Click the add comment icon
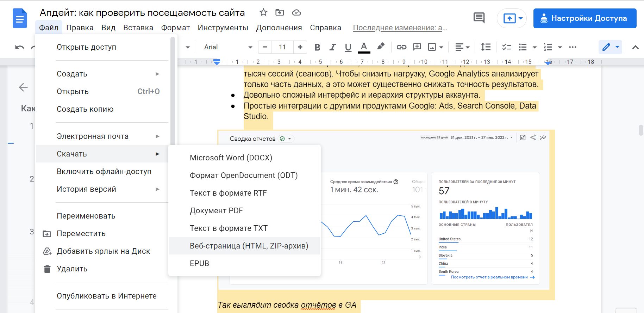644x313 pixels. 417,47
